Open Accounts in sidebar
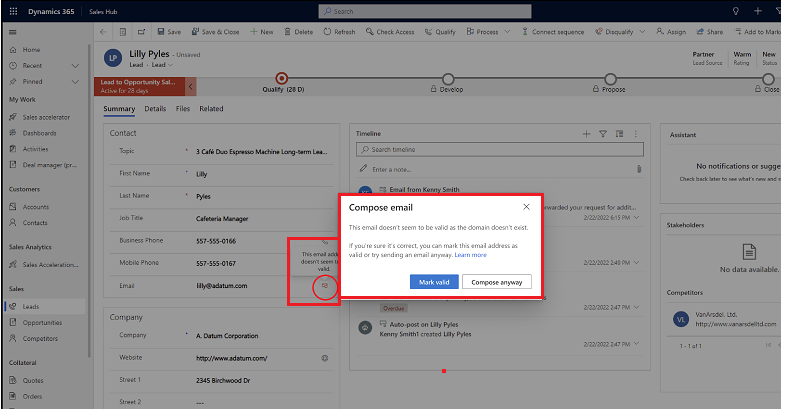This screenshot has height=410, width=787. [x=36, y=207]
